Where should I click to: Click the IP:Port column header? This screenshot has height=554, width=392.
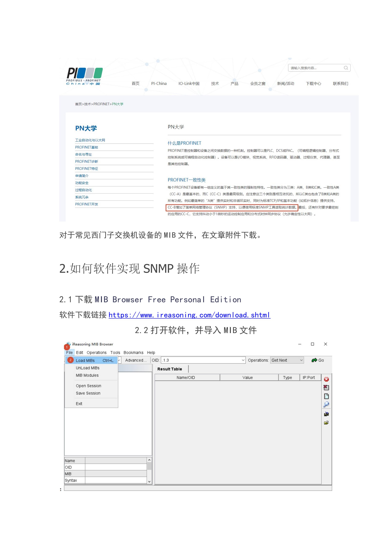pos(310,377)
